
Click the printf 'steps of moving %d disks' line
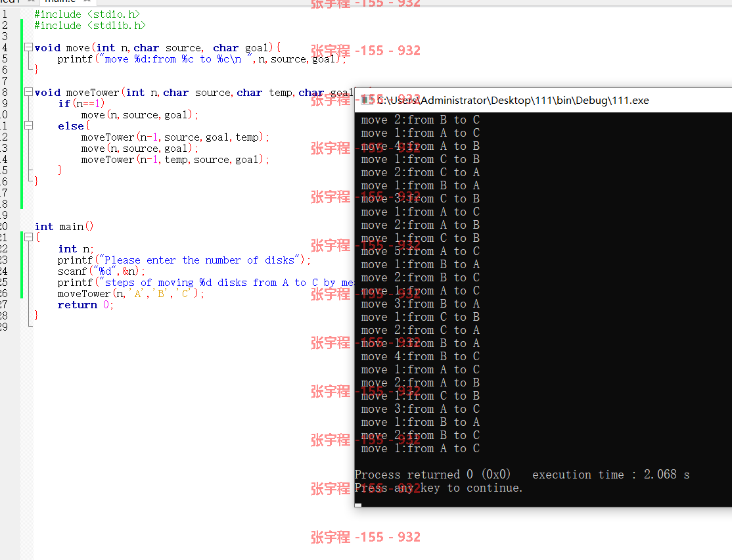206,283
